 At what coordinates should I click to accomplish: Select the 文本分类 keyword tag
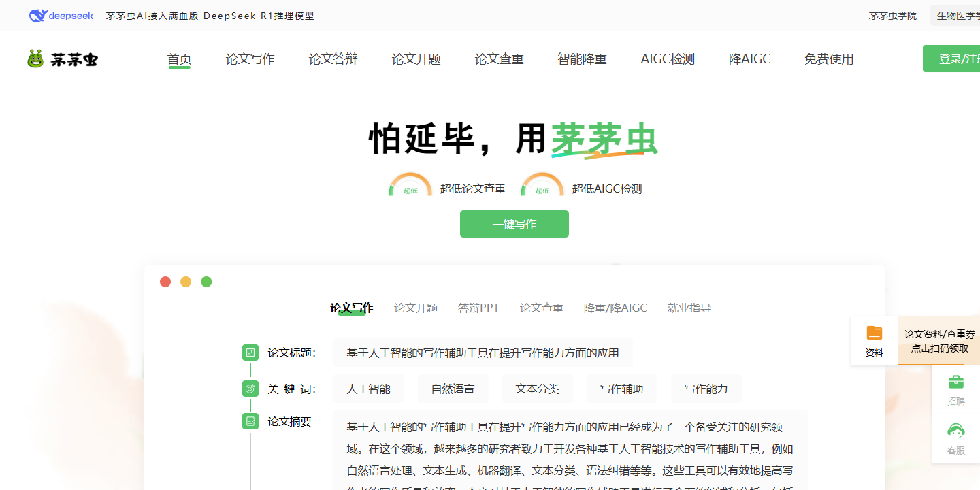tap(538, 389)
